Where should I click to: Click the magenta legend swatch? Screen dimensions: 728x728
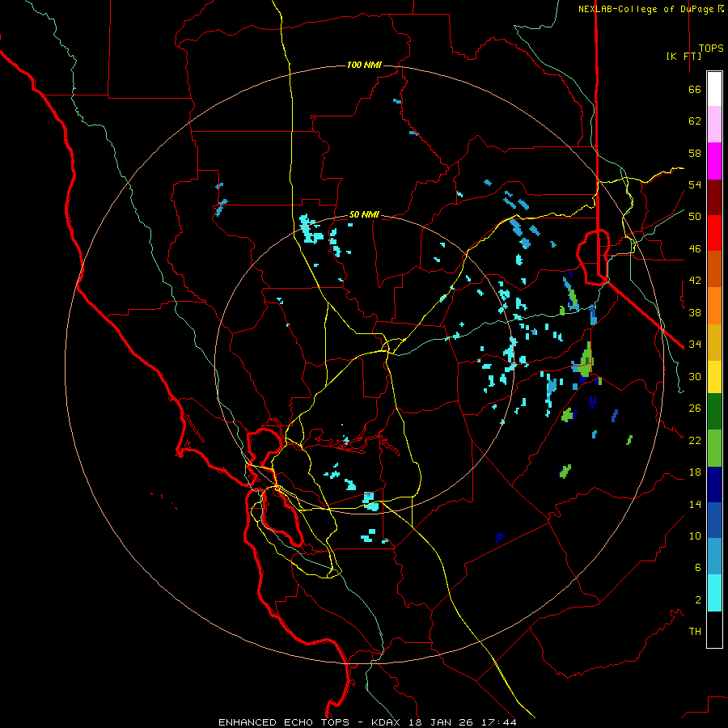(x=714, y=161)
